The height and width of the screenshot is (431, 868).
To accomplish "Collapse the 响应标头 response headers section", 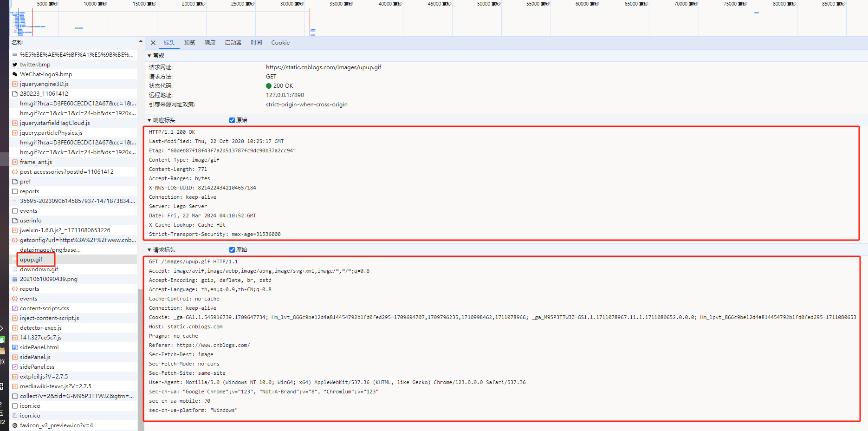I will (x=149, y=120).
